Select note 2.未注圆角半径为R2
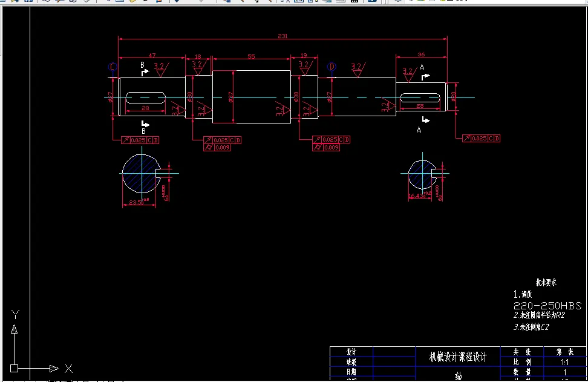 coord(539,315)
